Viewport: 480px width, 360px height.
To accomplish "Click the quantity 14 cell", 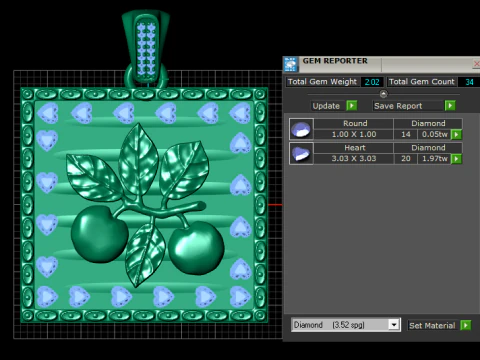I will [x=405, y=134].
